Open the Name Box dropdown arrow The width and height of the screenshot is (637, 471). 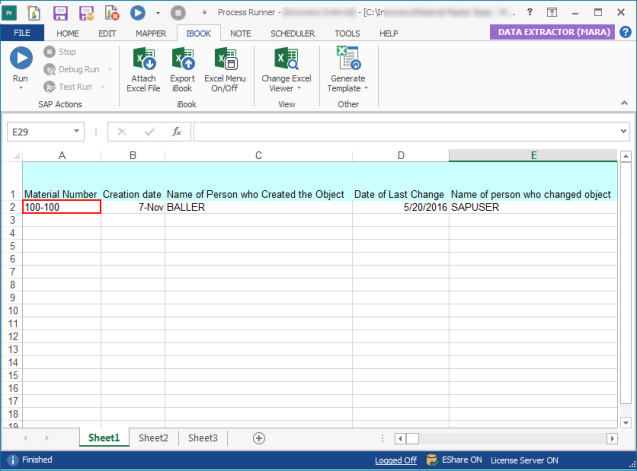[x=76, y=131]
